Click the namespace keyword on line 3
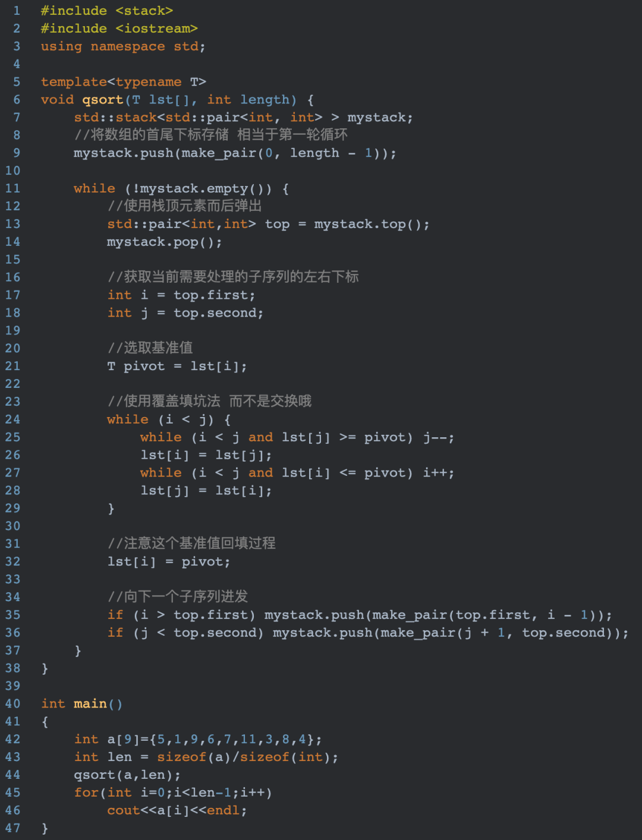The height and width of the screenshot is (840, 642). pyautogui.click(x=128, y=46)
